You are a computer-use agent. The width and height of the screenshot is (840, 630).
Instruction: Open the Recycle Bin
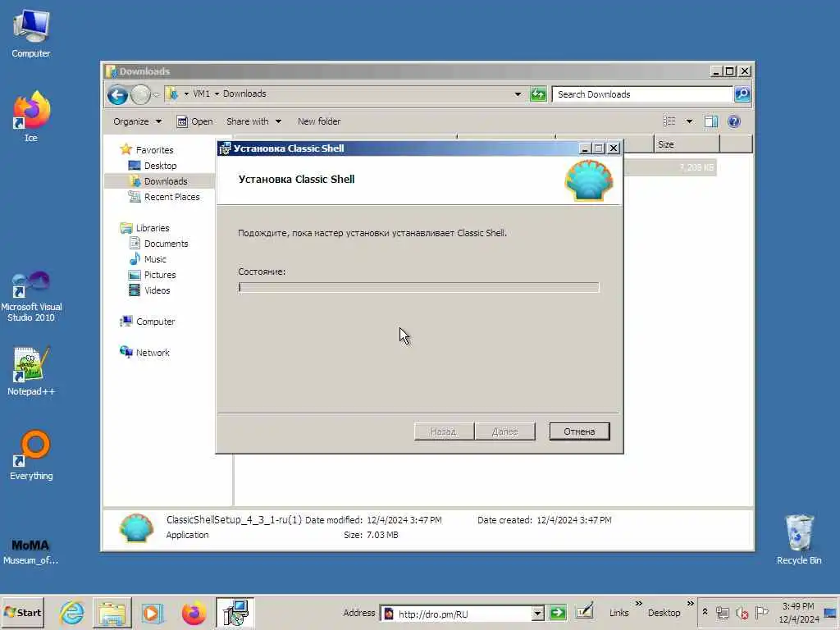point(799,540)
